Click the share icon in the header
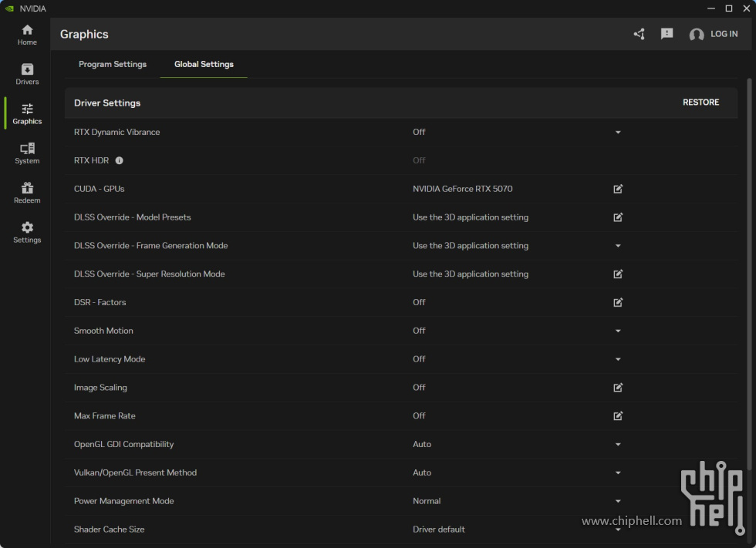 pyautogui.click(x=640, y=34)
